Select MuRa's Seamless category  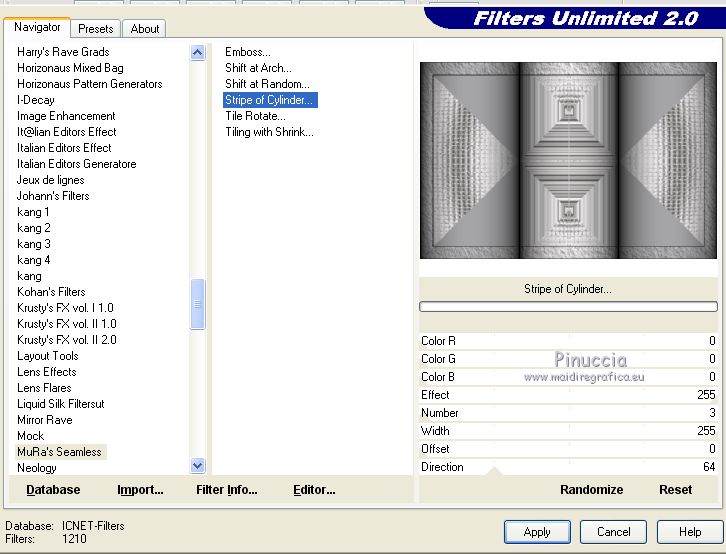coord(59,452)
